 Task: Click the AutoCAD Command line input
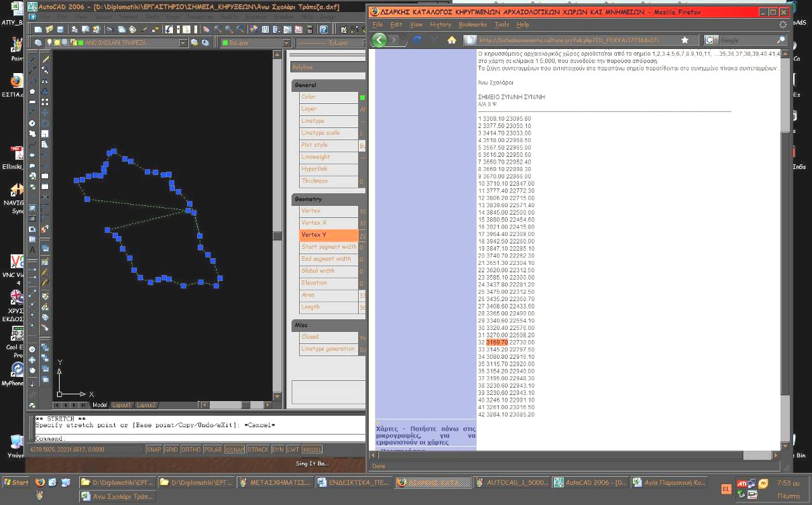tap(201, 438)
